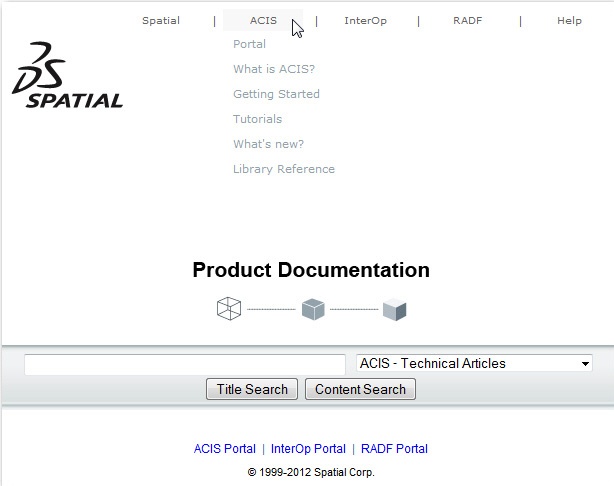Select Getting Started menu item
The width and height of the screenshot is (614, 486).
tap(276, 94)
